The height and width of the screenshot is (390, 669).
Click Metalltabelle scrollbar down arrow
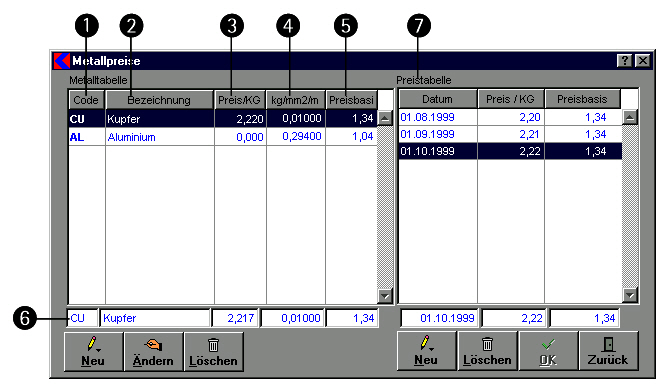point(385,295)
